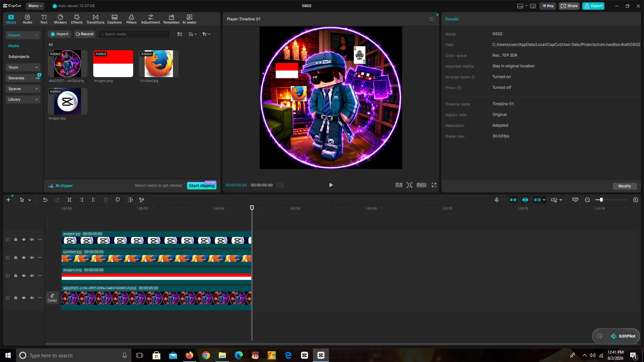Screen dimensions: 644x362
Task: Click in the Search media field
Action: [x=134, y=34]
